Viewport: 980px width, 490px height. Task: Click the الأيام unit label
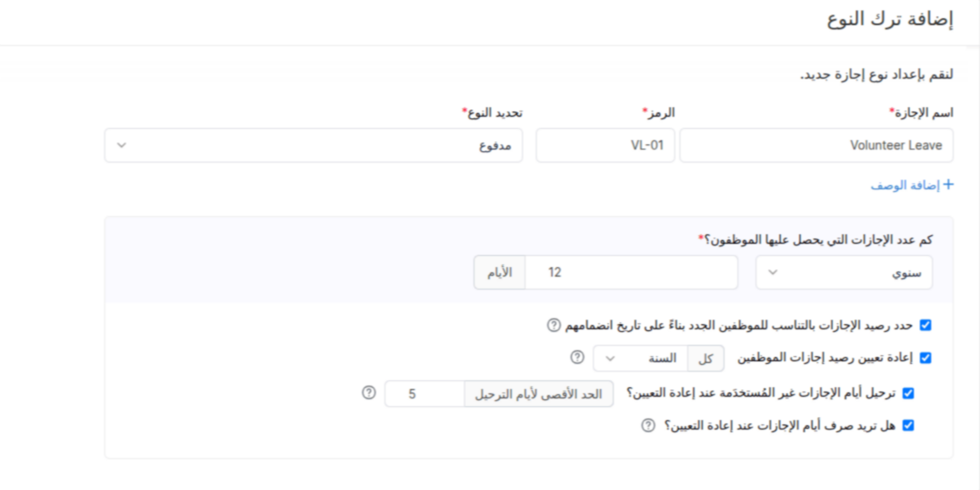click(x=499, y=272)
